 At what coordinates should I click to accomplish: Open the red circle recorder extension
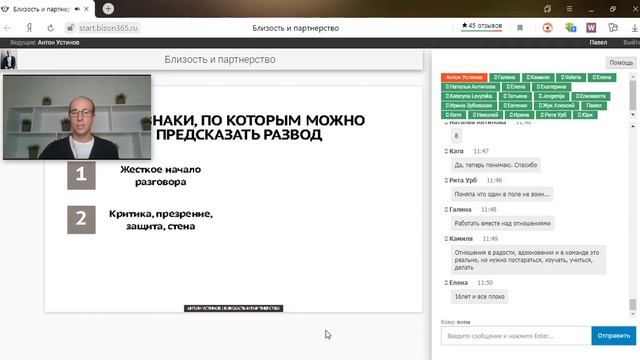pos(547,28)
